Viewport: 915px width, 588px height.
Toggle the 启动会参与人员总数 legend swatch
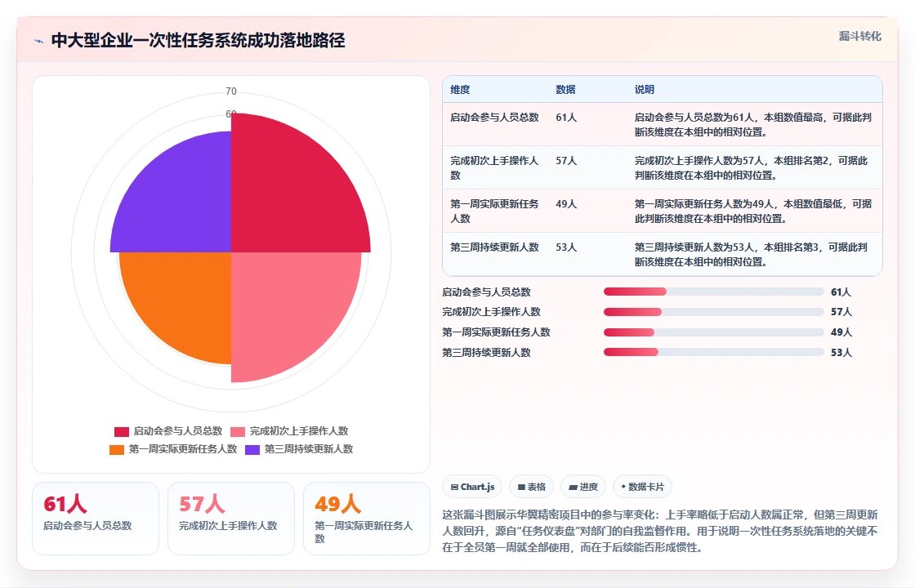point(122,432)
